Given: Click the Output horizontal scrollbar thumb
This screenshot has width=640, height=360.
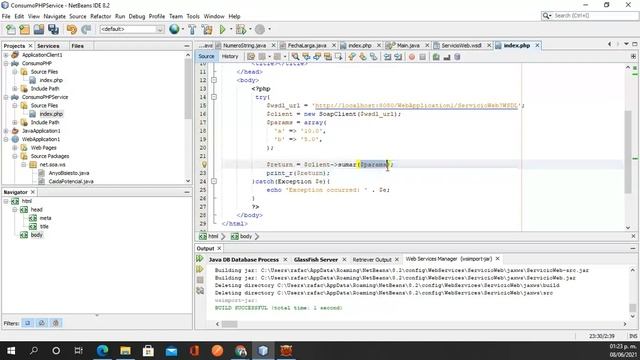Looking at the screenshot, I should tap(229, 324).
